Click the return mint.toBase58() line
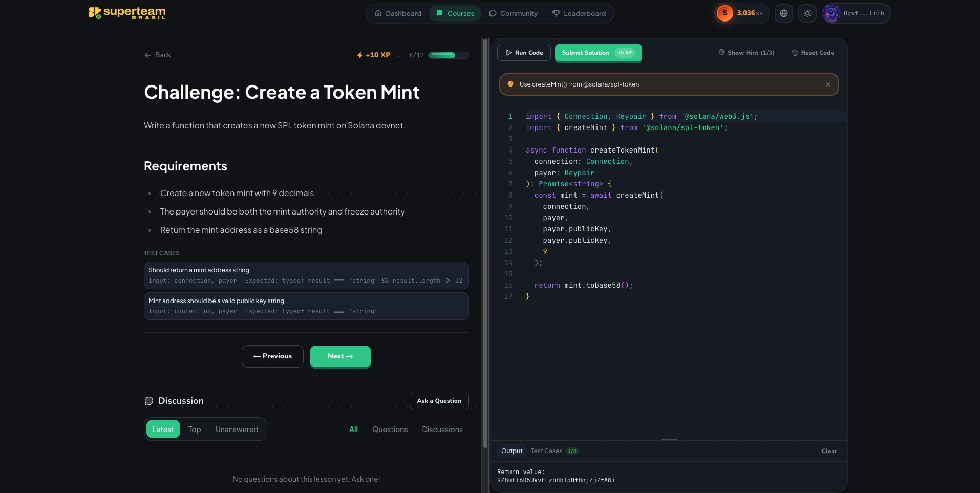This screenshot has height=493, width=980. tap(584, 285)
